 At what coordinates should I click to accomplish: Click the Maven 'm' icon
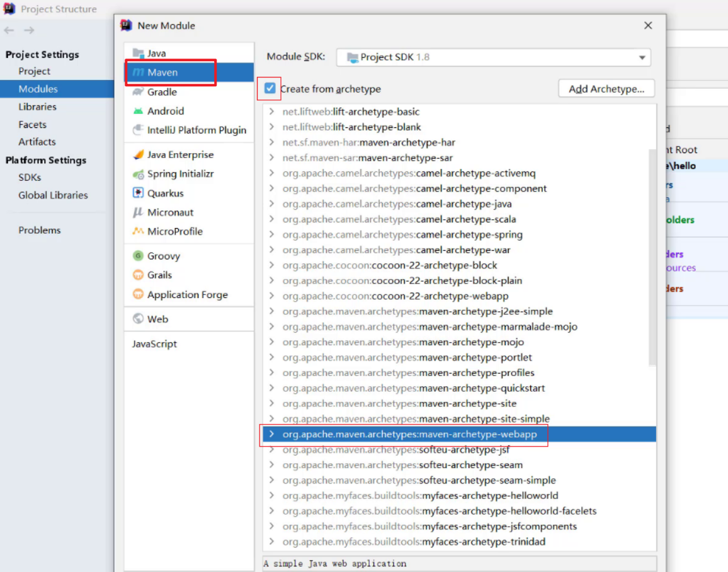pos(138,72)
